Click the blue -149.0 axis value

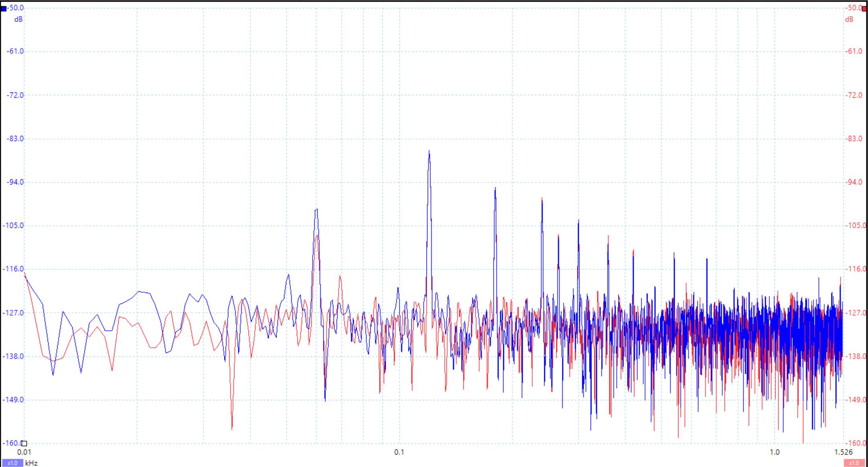click(13, 399)
